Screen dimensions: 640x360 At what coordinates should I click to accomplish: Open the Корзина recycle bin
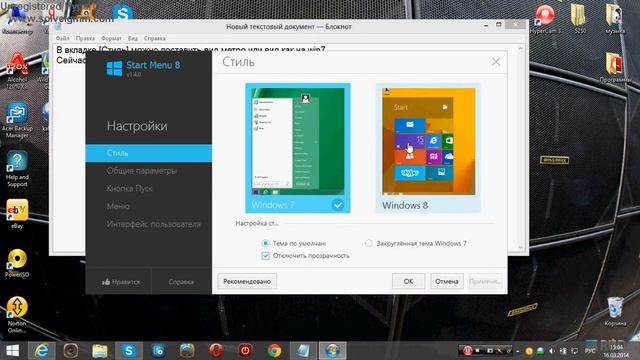point(615,312)
